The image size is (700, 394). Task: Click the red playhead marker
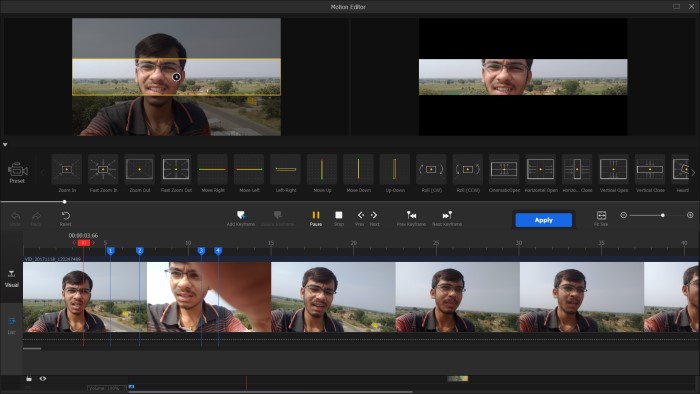point(83,243)
